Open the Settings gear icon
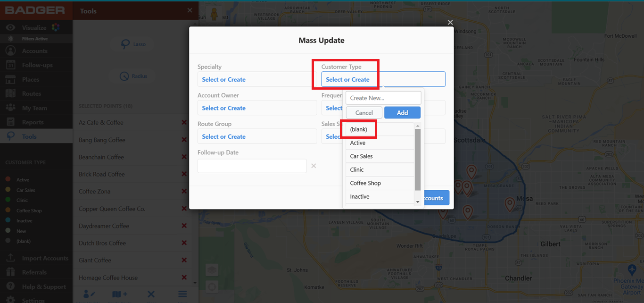 pyautogui.click(x=10, y=300)
